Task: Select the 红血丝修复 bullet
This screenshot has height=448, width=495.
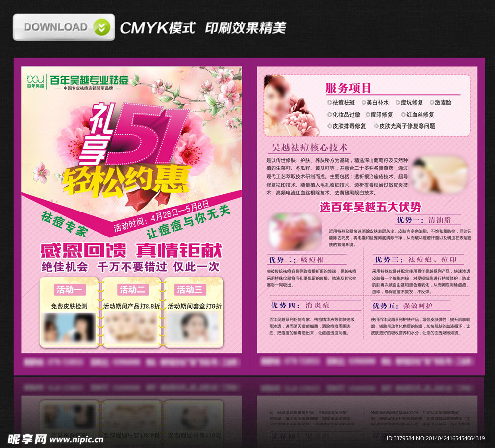Action: (418, 115)
